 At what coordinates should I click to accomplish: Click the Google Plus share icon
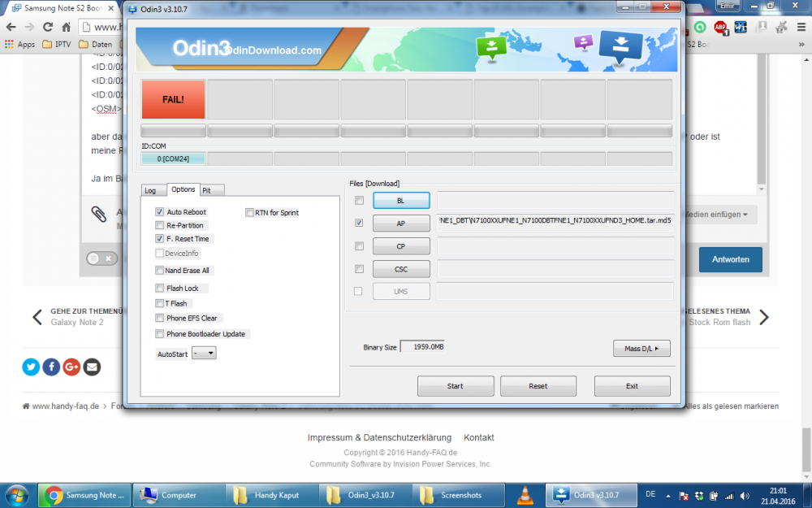[71, 367]
